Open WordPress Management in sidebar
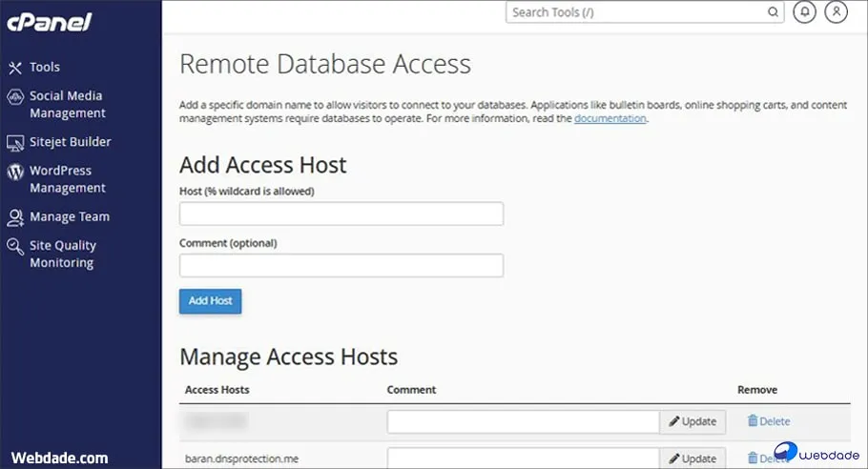The image size is (868, 469). 68,179
